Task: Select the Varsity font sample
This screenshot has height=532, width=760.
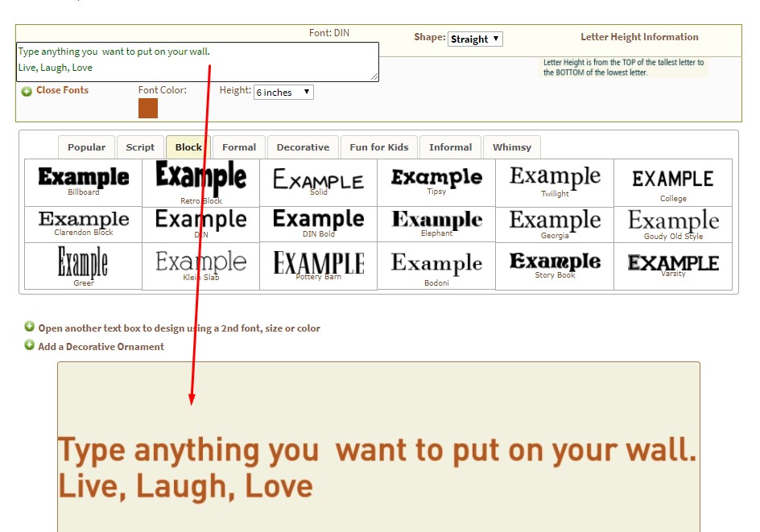Action: point(673,265)
